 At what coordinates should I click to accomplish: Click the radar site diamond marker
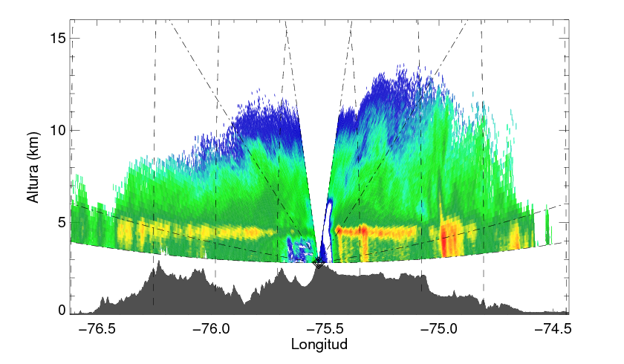point(318,262)
